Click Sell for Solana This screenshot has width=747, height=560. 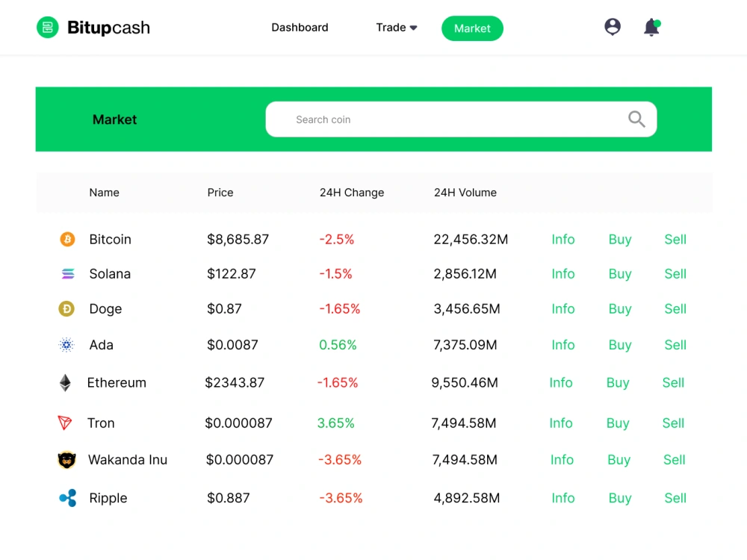point(675,274)
